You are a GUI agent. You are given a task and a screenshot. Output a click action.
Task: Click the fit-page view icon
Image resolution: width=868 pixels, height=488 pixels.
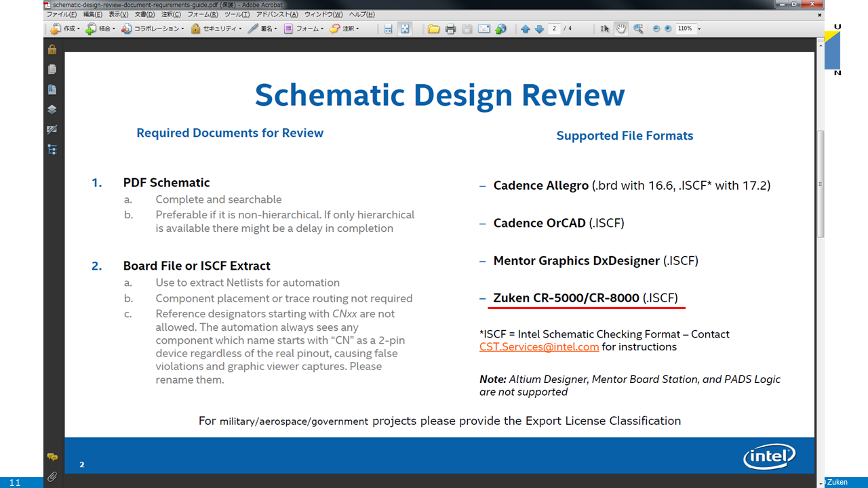[405, 29]
